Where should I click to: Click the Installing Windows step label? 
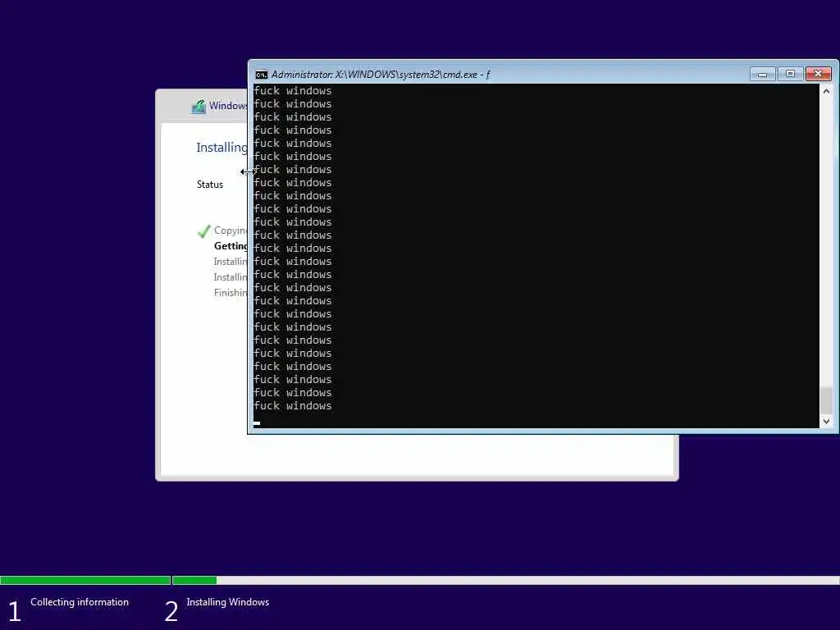tap(228, 602)
